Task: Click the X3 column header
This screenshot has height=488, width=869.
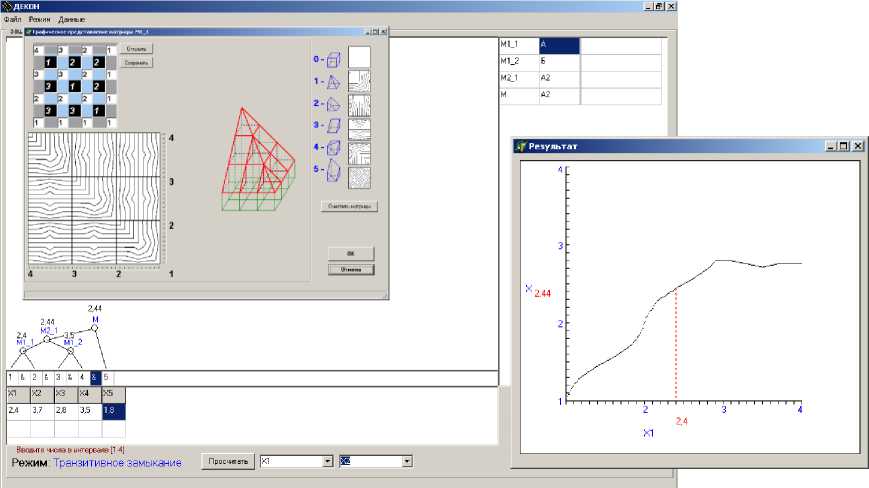Action: [x=66, y=394]
